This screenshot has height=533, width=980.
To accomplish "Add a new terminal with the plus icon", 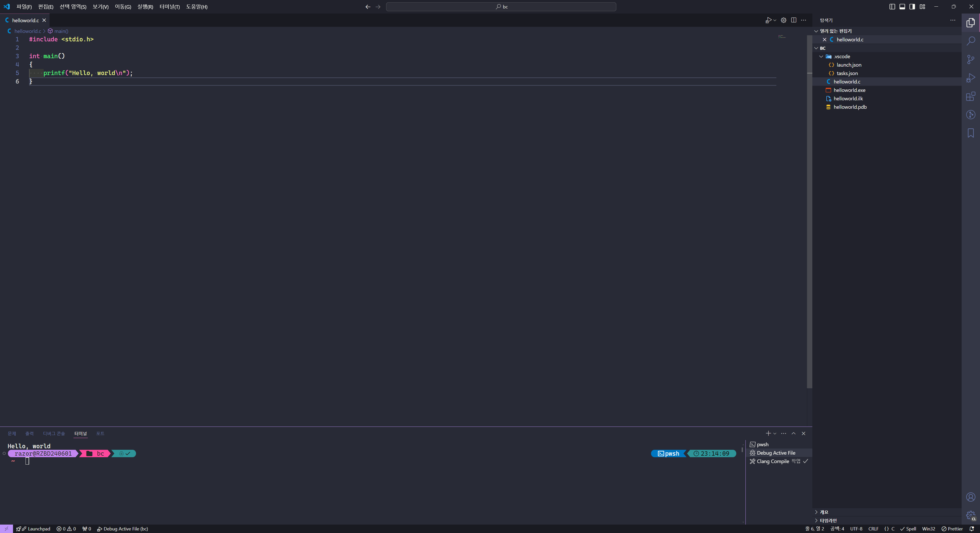I will pos(768,433).
